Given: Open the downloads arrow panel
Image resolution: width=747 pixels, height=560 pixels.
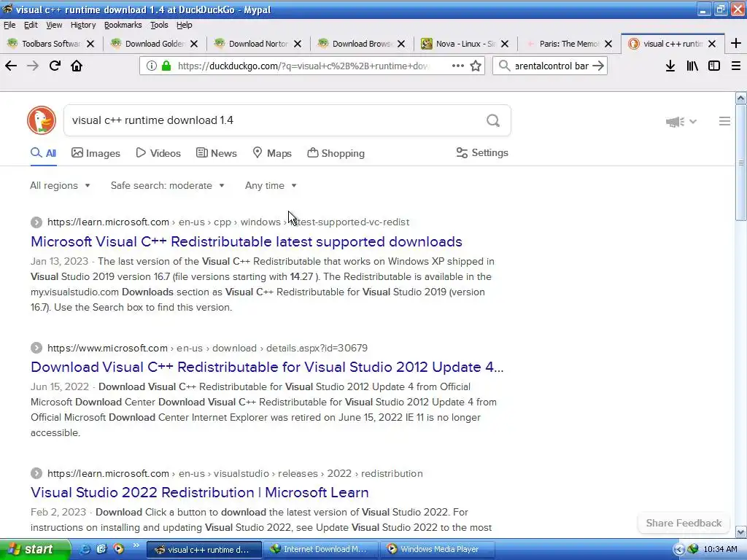Looking at the screenshot, I should 670,66.
